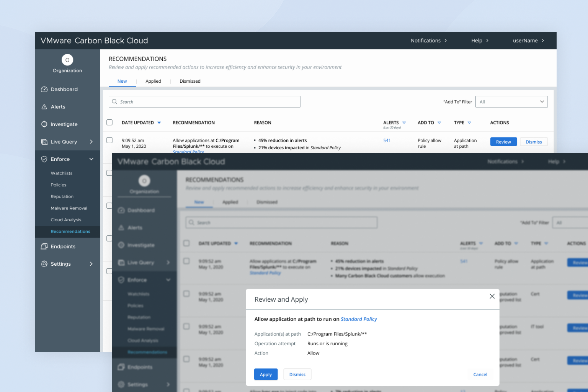Tick the checkbox for the back window 9:09:52 am Splunk row
Screen dimensions: 588x392
click(x=109, y=140)
